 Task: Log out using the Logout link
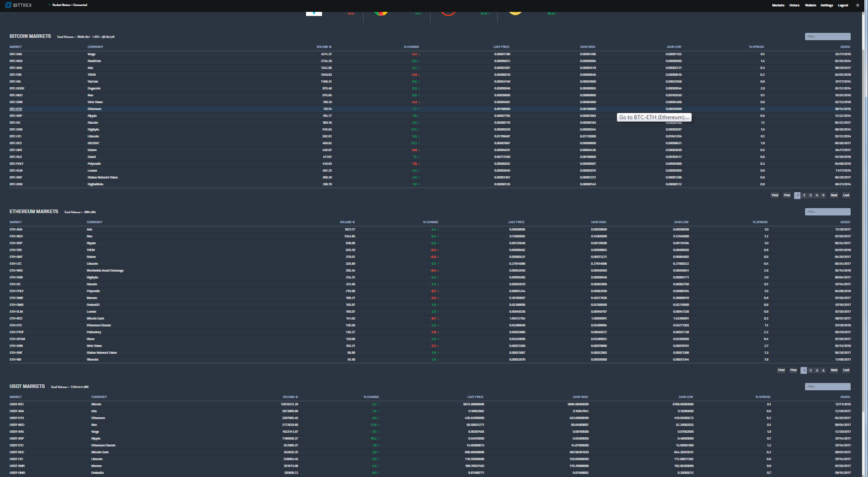pyautogui.click(x=843, y=5)
